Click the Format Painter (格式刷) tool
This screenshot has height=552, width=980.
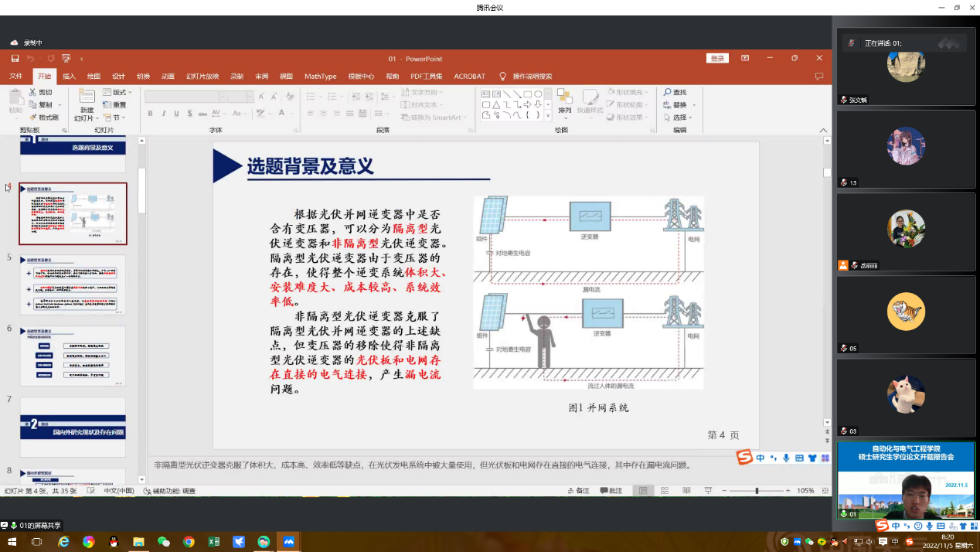click(x=43, y=118)
